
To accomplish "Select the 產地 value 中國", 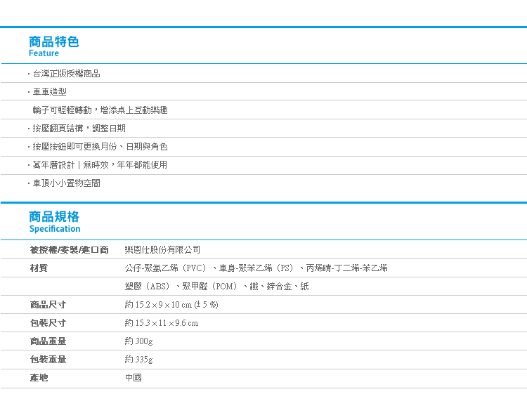I will tap(133, 378).
